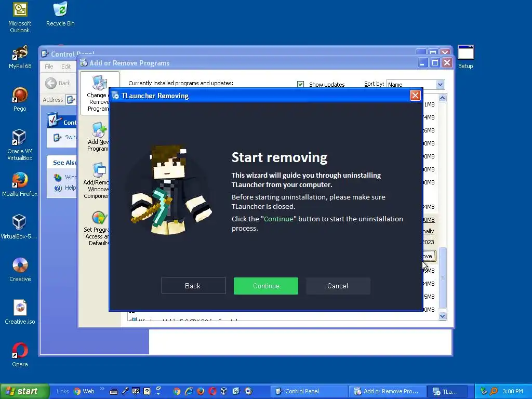The width and height of the screenshot is (532, 399).
Task: Open the Setup icon on desktop
Action: 465,57
